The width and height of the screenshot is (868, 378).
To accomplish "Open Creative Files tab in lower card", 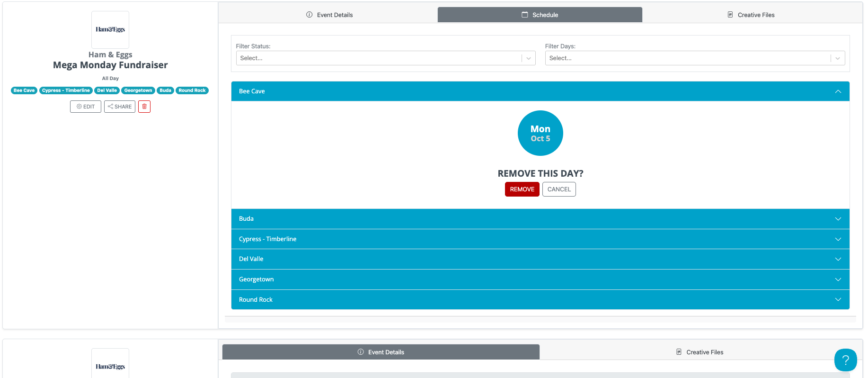I will click(x=700, y=352).
